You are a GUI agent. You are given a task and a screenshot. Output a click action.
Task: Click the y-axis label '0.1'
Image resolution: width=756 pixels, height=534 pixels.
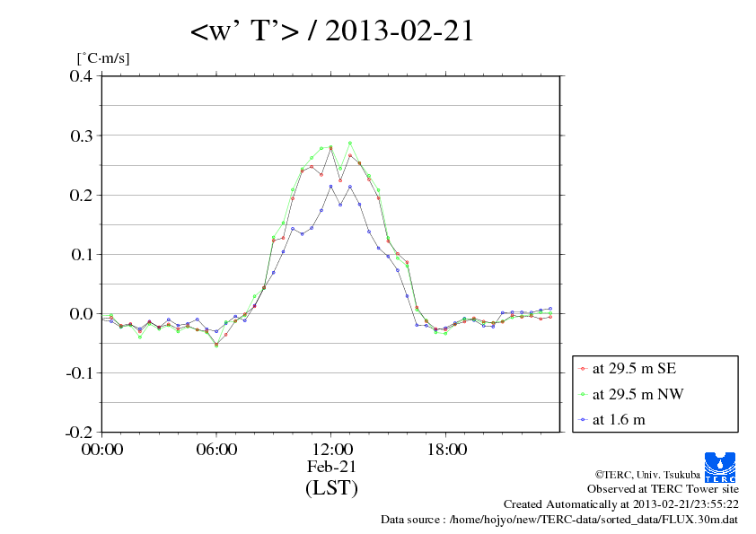(81, 255)
